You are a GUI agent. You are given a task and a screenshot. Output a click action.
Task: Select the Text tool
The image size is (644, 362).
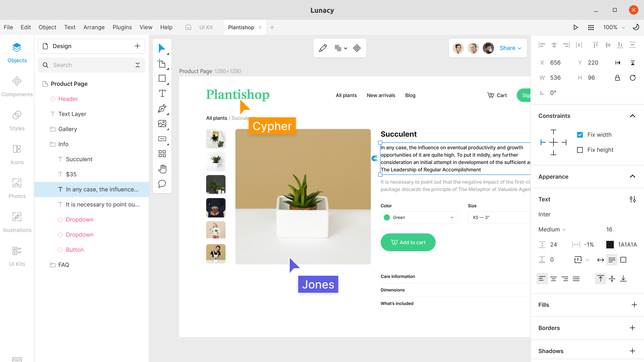(162, 94)
